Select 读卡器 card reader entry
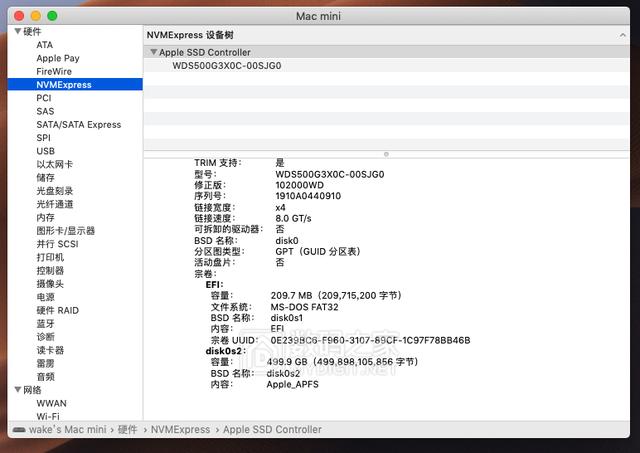 click(50, 350)
